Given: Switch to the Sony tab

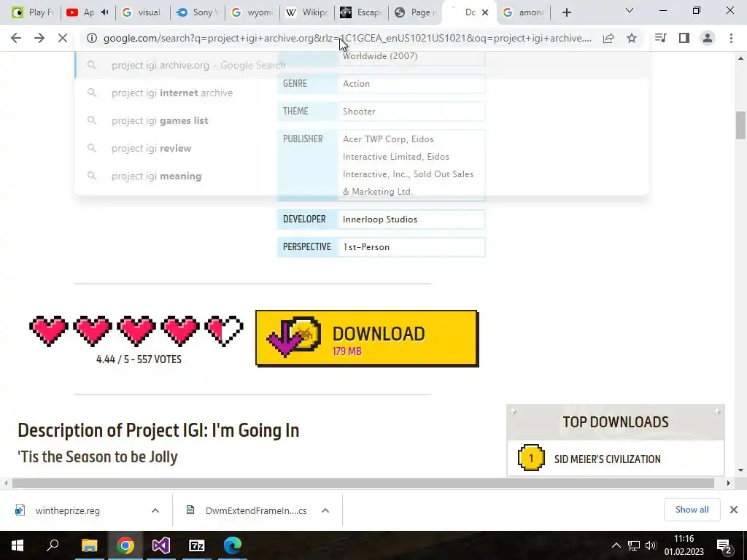Looking at the screenshot, I should pos(196,12).
